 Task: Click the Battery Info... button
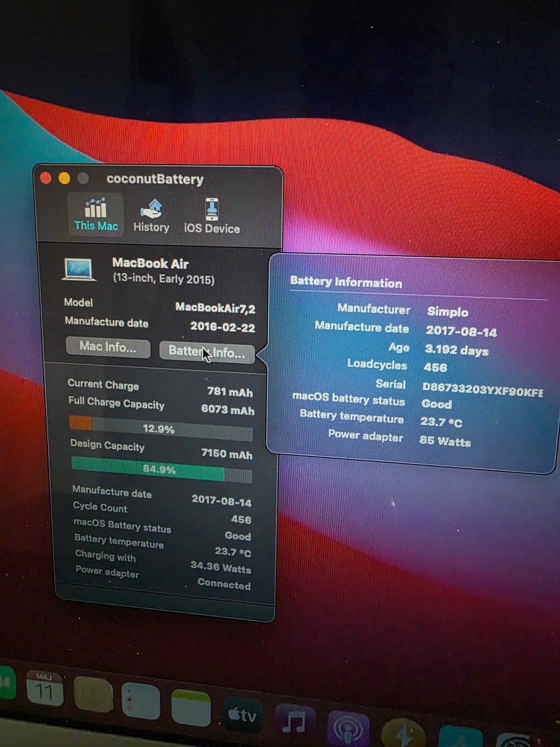pyautogui.click(x=207, y=352)
